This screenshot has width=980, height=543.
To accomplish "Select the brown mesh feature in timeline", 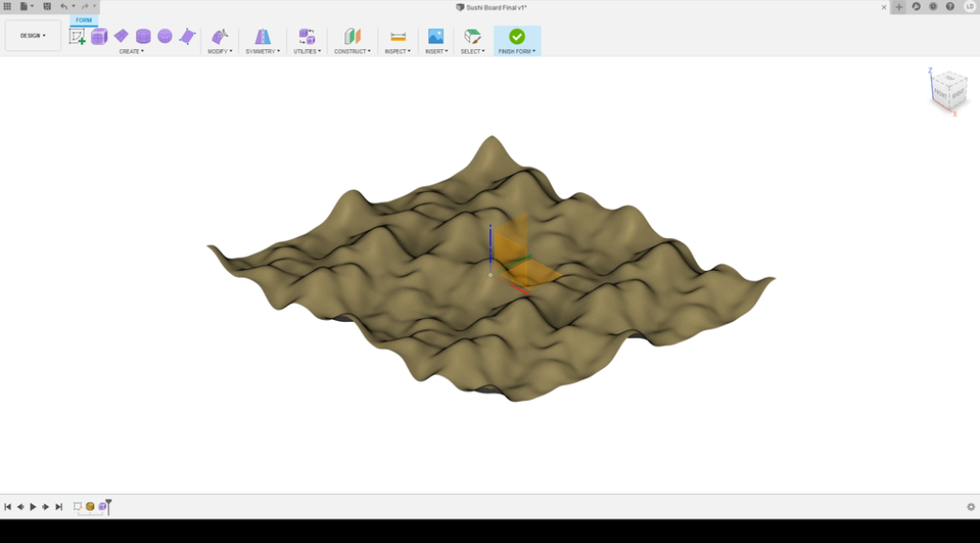I will (x=90, y=506).
